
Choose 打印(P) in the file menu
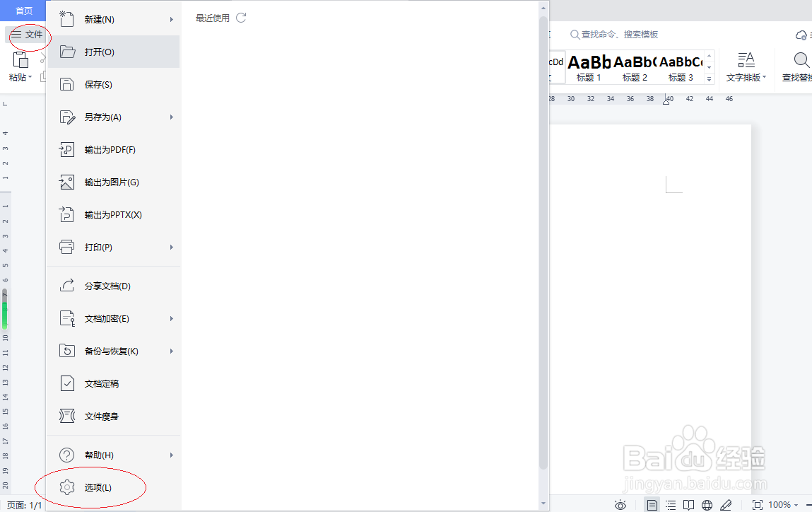click(114, 248)
